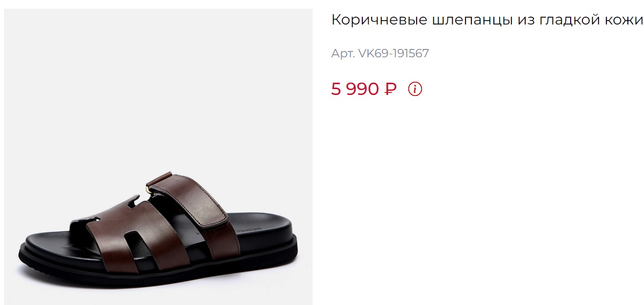Open the brown leather sandal product photo

(x=158, y=157)
